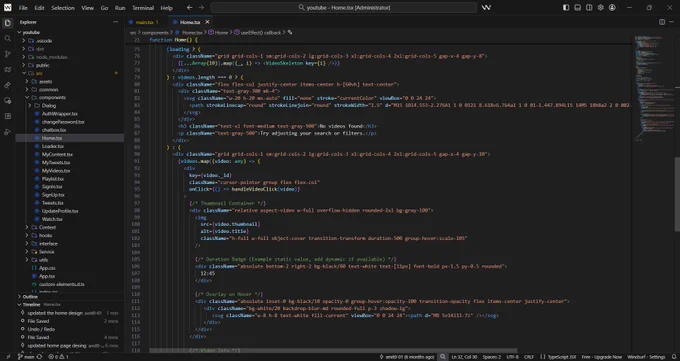Close the Home.tsx editor tab
The width and height of the screenshot is (680, 361).
pyautogui.click(x=207, y=22)
